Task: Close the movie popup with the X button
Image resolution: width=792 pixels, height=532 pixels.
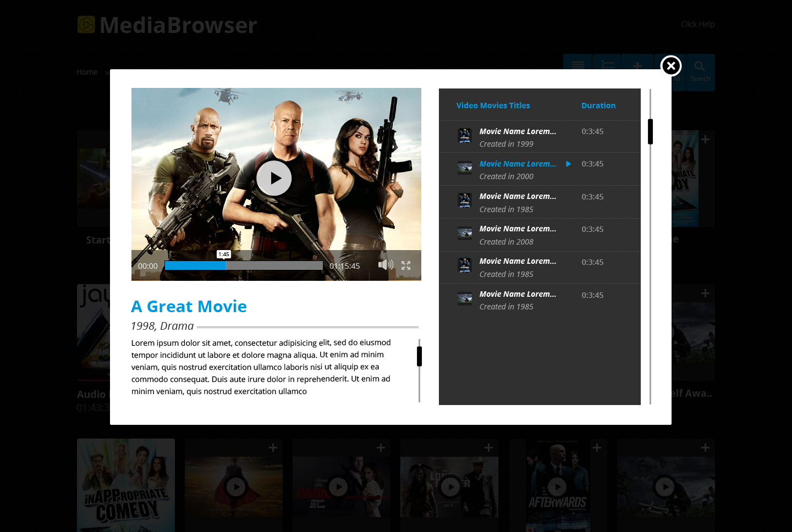Action: pyautogui.click(x=671, y=66)
